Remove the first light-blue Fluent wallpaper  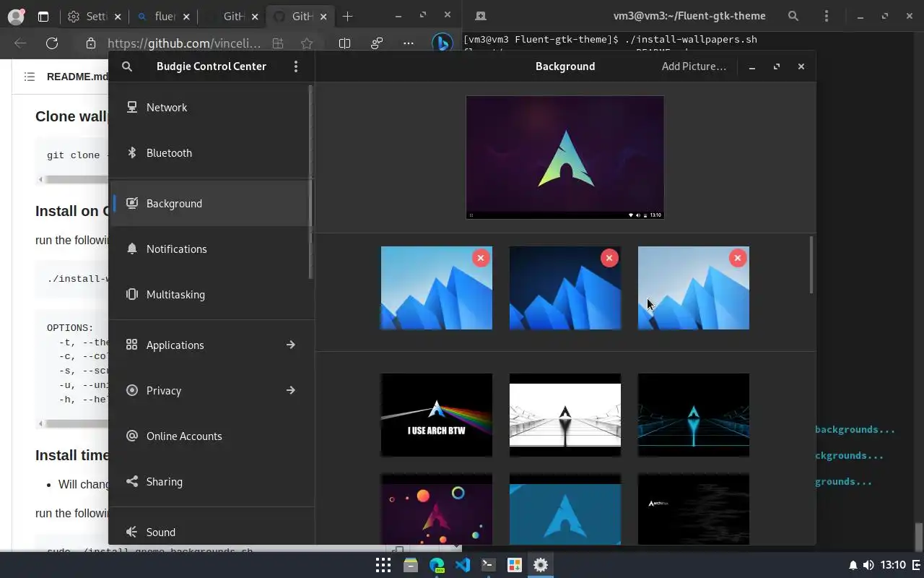(481, 258)
